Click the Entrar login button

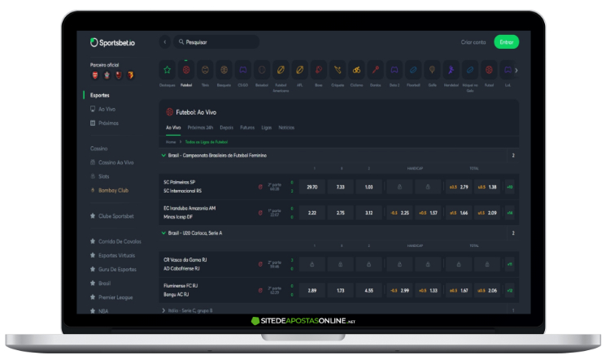507,42
